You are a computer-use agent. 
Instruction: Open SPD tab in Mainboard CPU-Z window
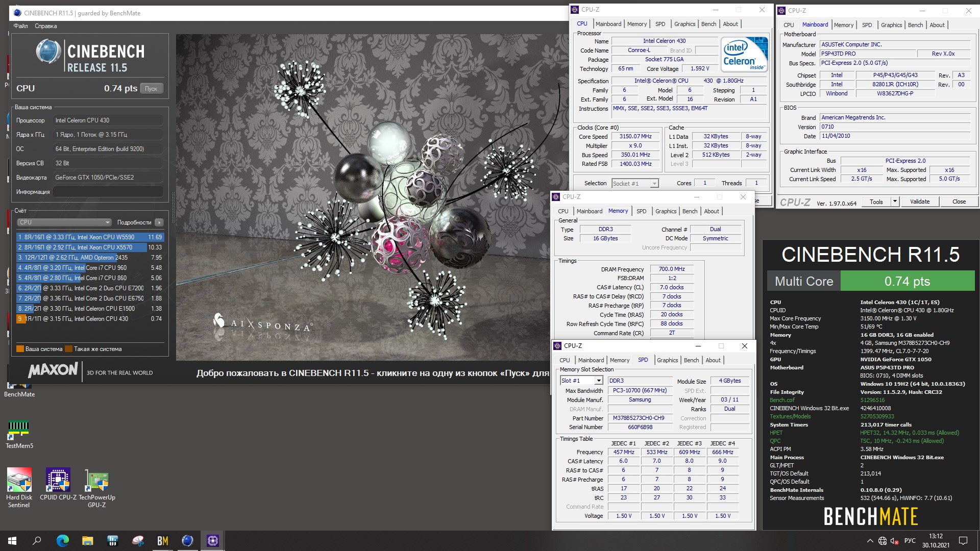pyautogui.click(x=867, y=25)
